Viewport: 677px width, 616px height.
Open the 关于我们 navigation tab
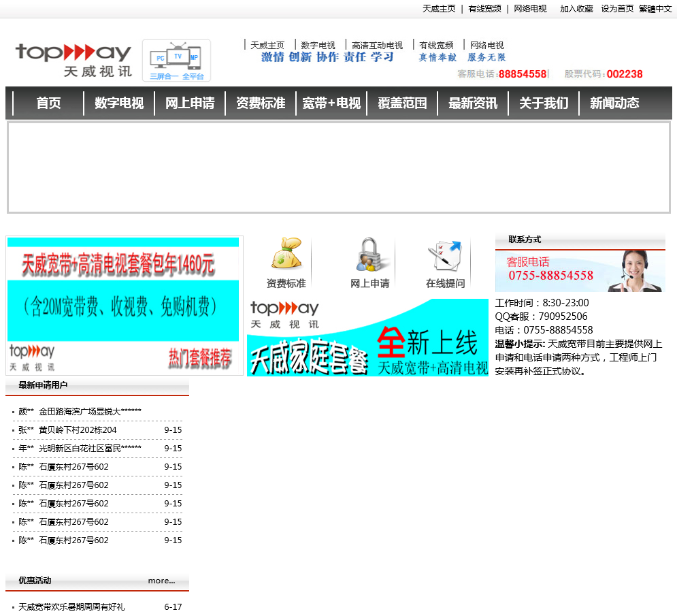544,103
